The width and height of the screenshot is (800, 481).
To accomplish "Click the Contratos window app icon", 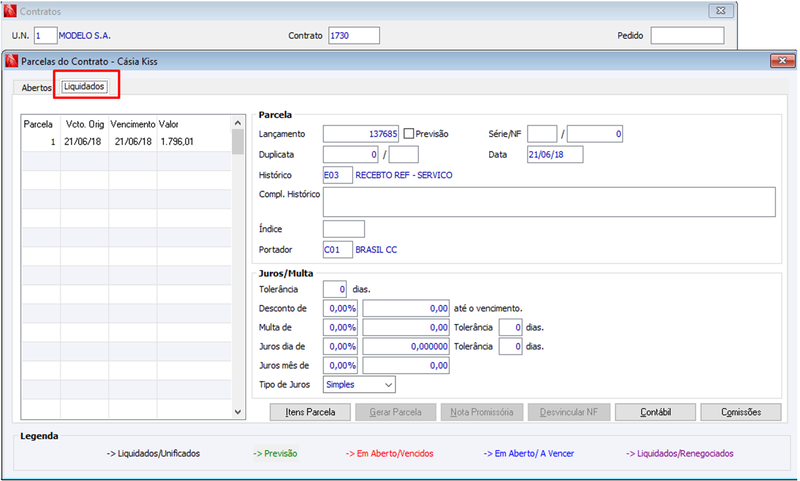I will pos(10,11).
